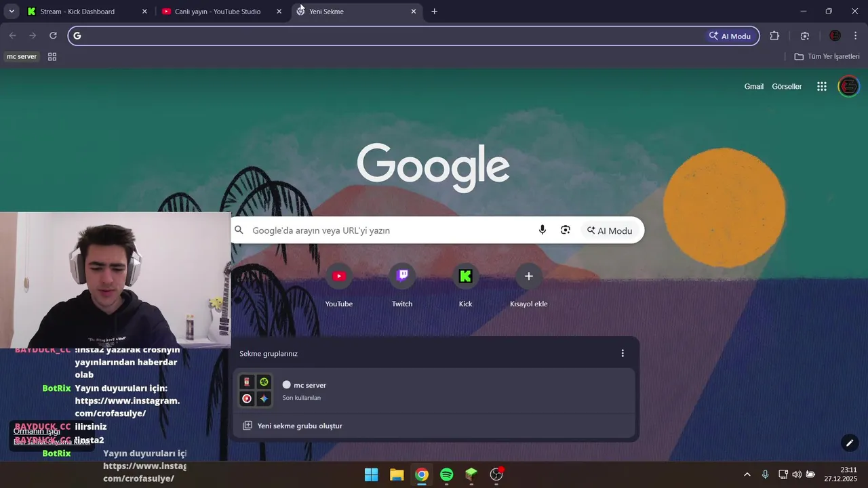Reload the page
This screenshot has width=868, height=488.
[x=53, y=36]
